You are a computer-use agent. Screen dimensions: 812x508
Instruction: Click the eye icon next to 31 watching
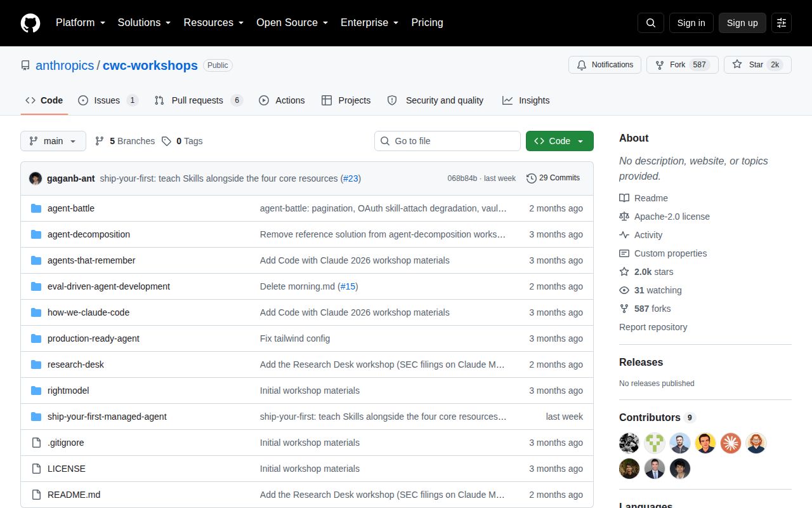(x=624, y=290)
